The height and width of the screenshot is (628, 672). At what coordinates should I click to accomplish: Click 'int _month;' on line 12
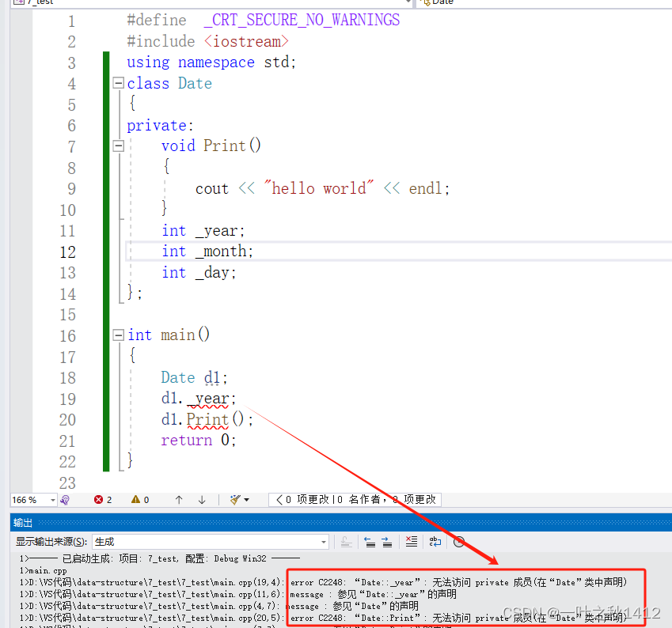tap(207, 251)
